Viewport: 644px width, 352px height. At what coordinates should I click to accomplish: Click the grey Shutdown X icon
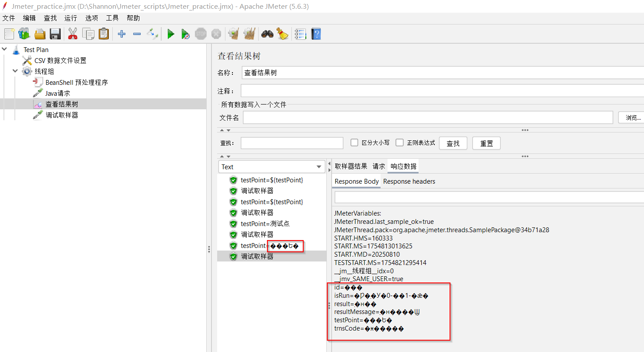coord(216,34)
